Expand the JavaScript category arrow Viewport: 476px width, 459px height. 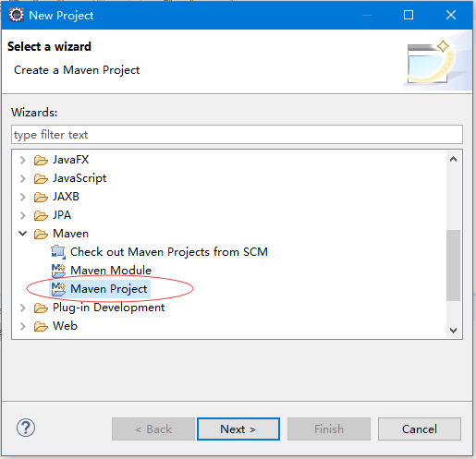pos(22,178)
